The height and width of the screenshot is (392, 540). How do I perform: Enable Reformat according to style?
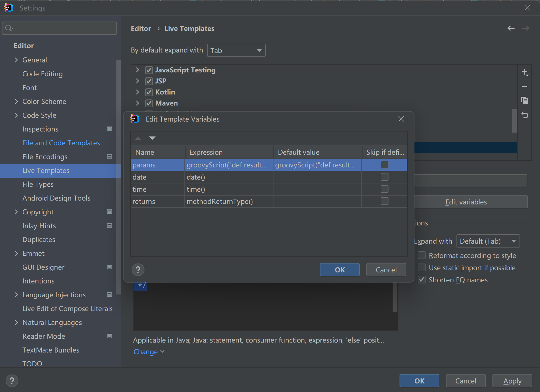tap(422, 255)
